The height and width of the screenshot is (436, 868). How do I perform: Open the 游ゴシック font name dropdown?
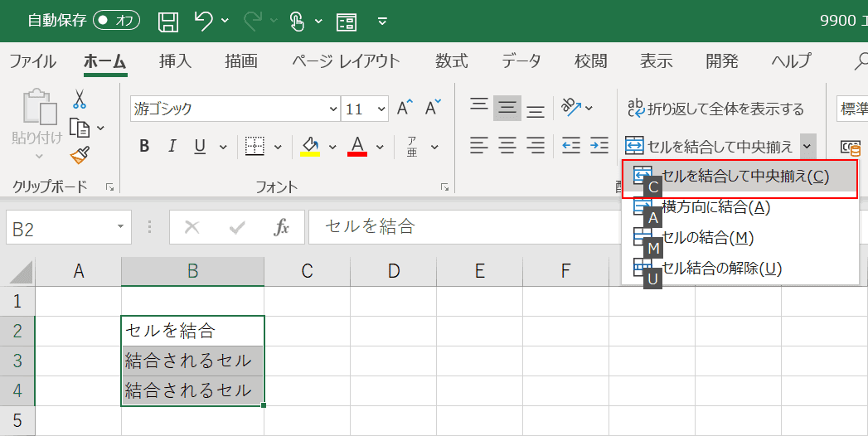coord(333,109)
